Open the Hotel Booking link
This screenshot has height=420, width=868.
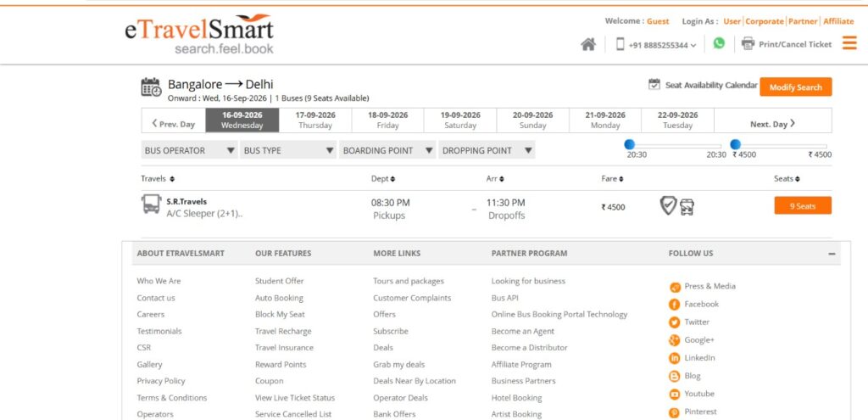[516, 397]
